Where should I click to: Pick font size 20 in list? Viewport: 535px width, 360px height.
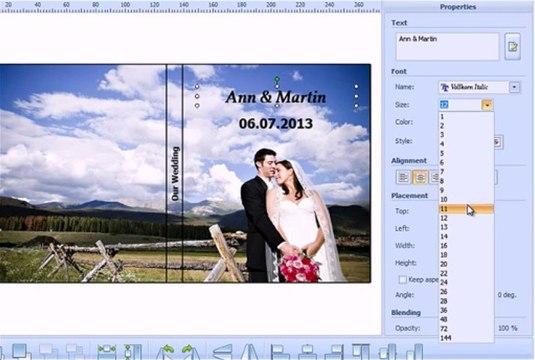(466, 264)
